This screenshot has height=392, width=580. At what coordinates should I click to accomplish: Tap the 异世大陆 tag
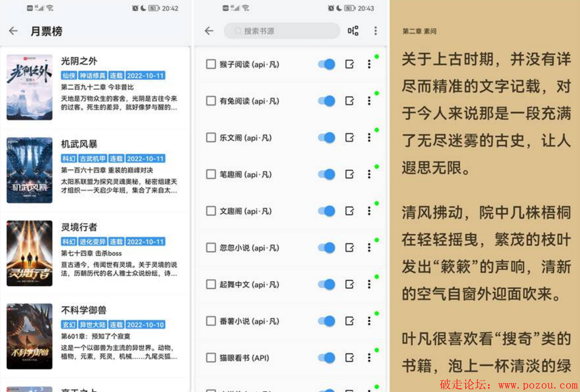pos(93,324)
